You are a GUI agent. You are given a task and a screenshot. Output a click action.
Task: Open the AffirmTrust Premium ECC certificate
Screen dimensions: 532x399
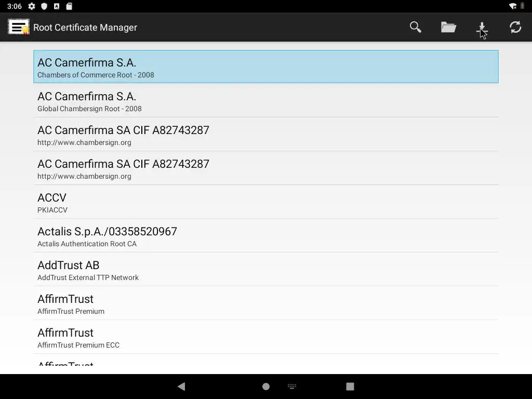(x=266, y=337)
